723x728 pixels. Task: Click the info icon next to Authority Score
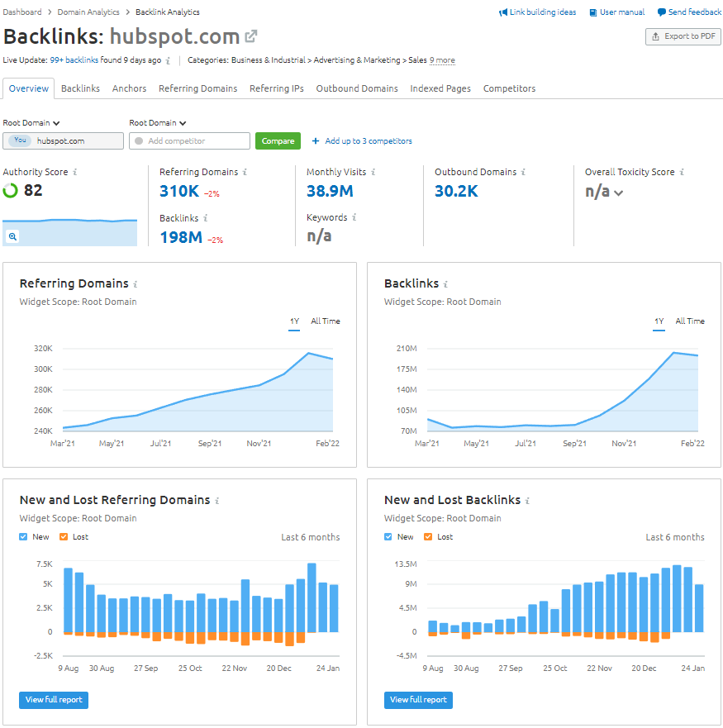pyautogui.click(x=74, y=172)
